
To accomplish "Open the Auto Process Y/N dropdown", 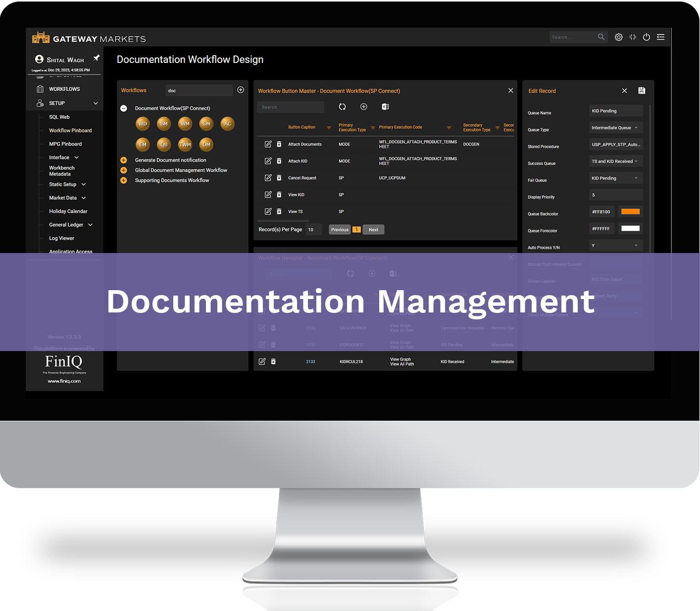I will pyautogui.click(x=616, y=246).
